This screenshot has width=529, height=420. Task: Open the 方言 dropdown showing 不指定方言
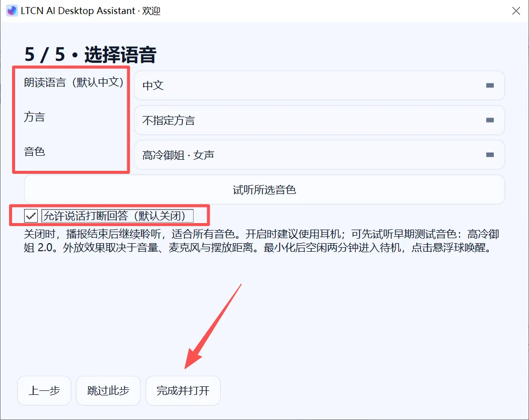319,120
